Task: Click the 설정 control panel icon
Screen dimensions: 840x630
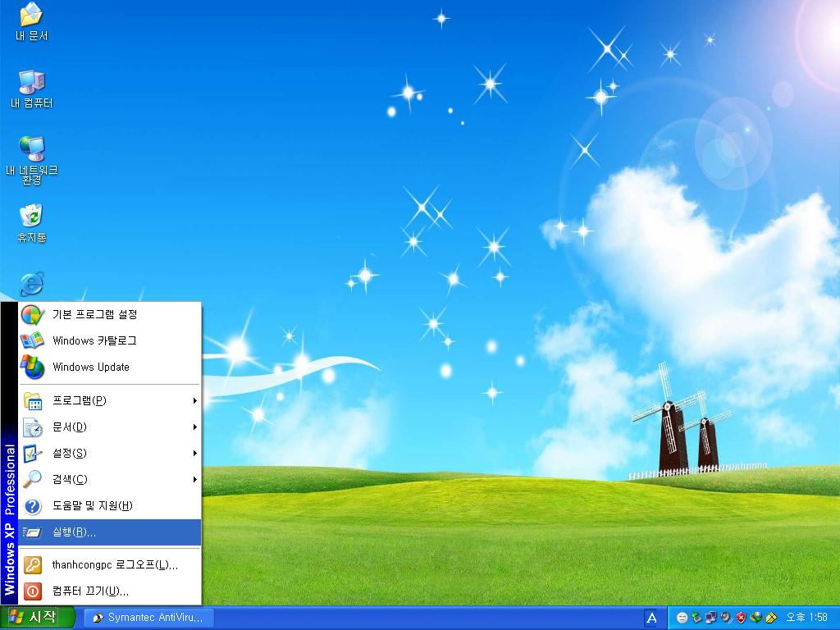Action: point(33,453)
